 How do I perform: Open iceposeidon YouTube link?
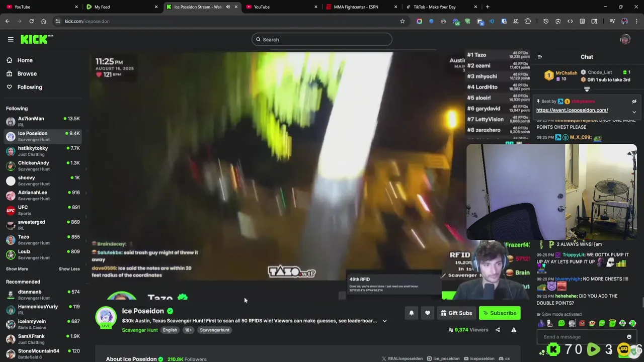(x=479, y=359)
